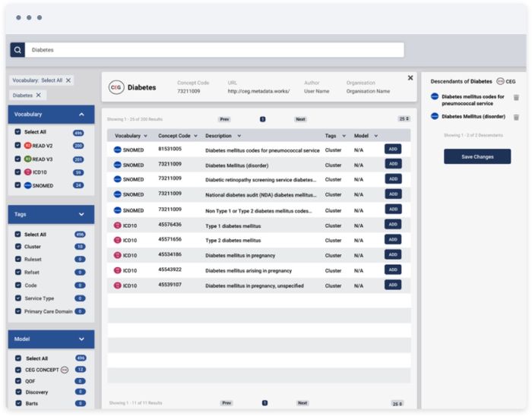Expand the Tags filter panel chevron
Viewport: 532px width, 416px height.
(81, 214)
